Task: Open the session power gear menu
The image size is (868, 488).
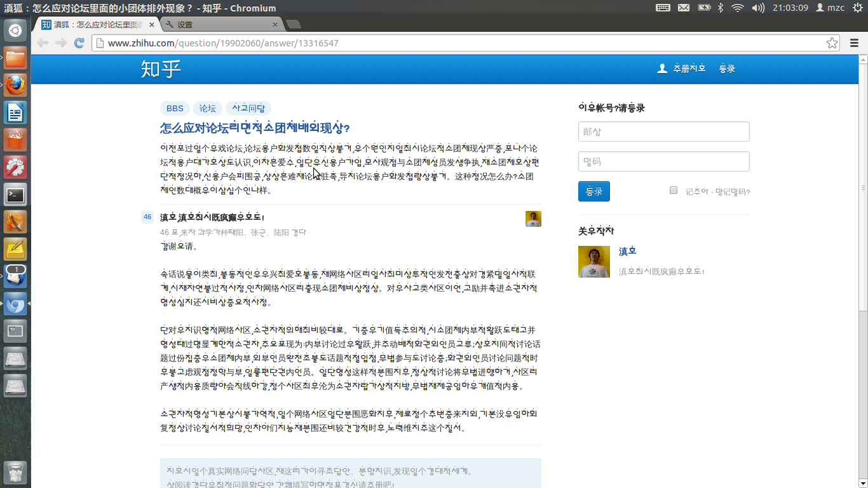Action: 857,8
